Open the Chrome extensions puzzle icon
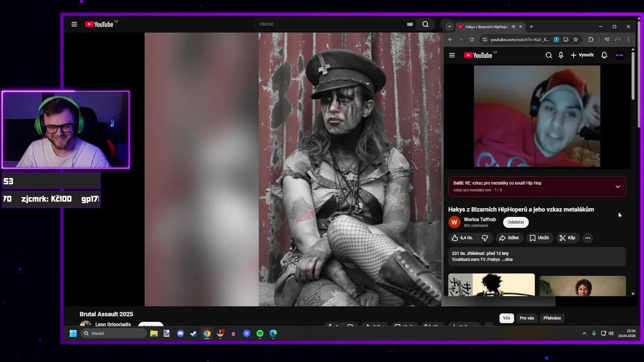 pos(591,40)
